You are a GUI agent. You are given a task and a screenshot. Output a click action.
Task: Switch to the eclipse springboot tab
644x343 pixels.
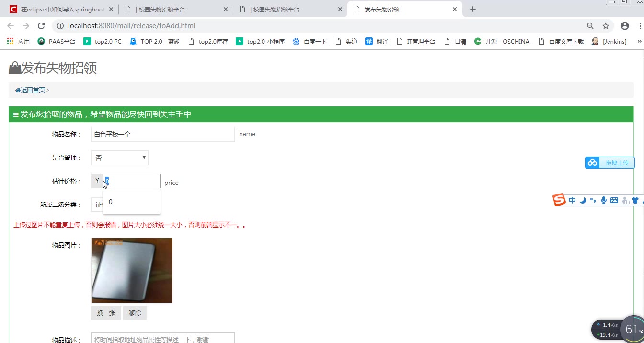click(x=61, y=9)
